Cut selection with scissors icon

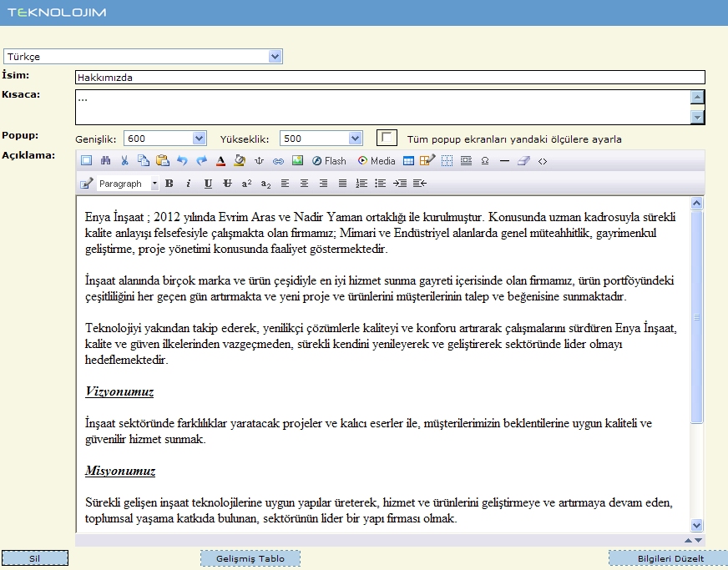[124, 160]
